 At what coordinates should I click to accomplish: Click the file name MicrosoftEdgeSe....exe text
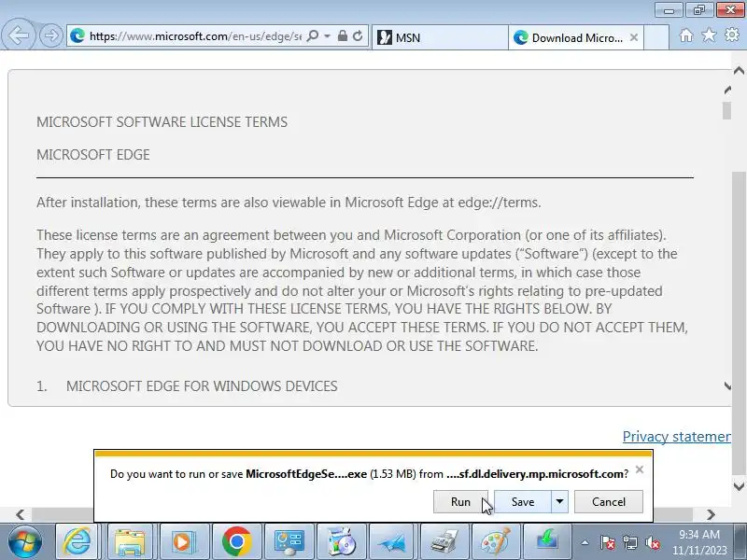[x=306, y=474]
